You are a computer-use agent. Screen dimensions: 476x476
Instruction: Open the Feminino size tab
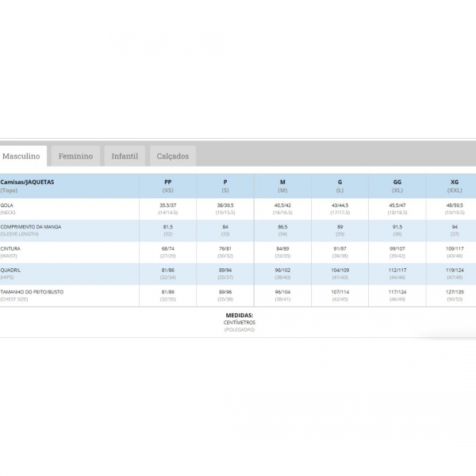pos(75,156)
